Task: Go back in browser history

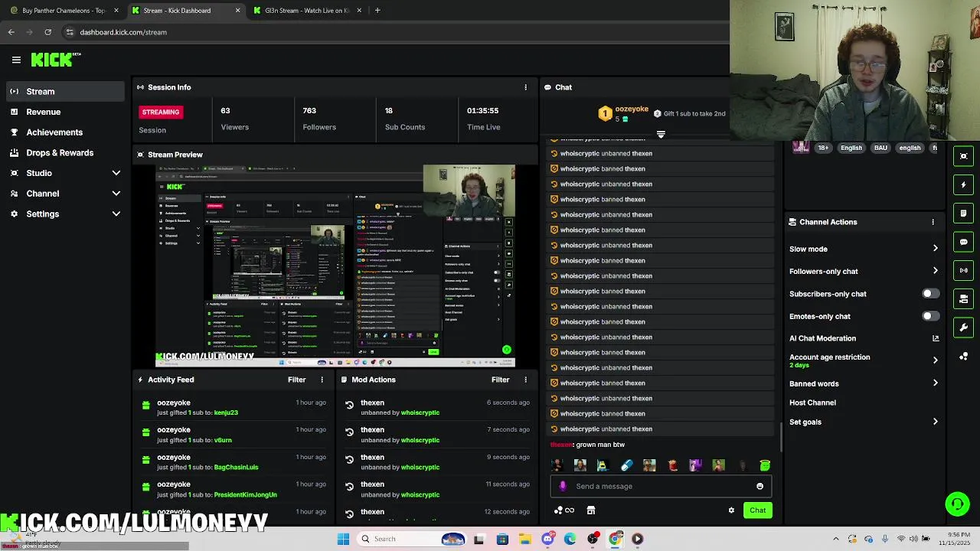Action: [x=11, y=32]
